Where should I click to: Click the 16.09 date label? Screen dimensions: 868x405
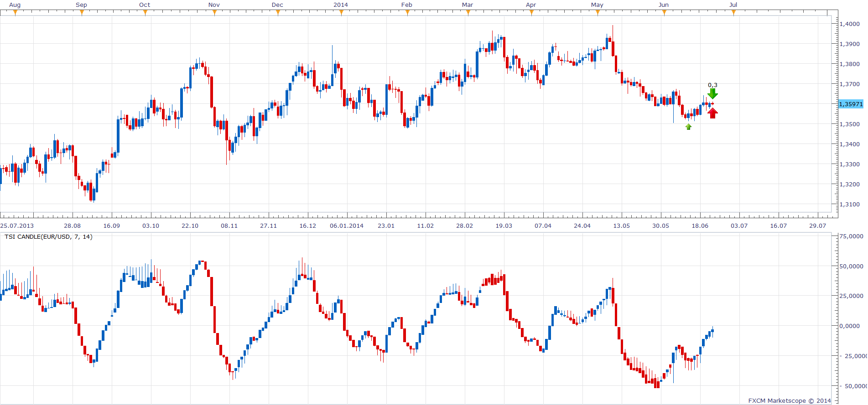(x=111, y=226)
